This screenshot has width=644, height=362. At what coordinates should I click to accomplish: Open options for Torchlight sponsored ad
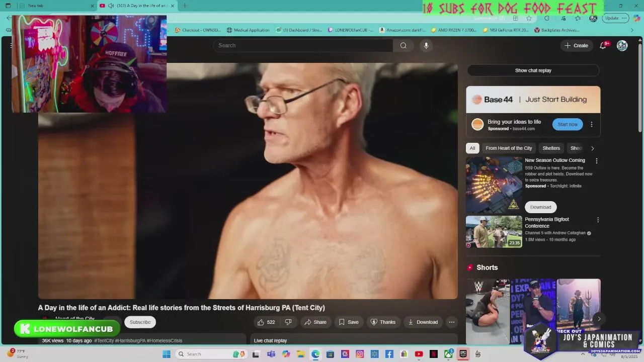597,161
